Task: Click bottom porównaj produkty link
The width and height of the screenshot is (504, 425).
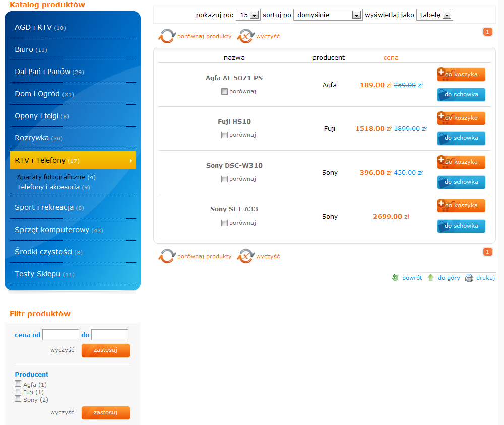Action: tap(205, 256)
